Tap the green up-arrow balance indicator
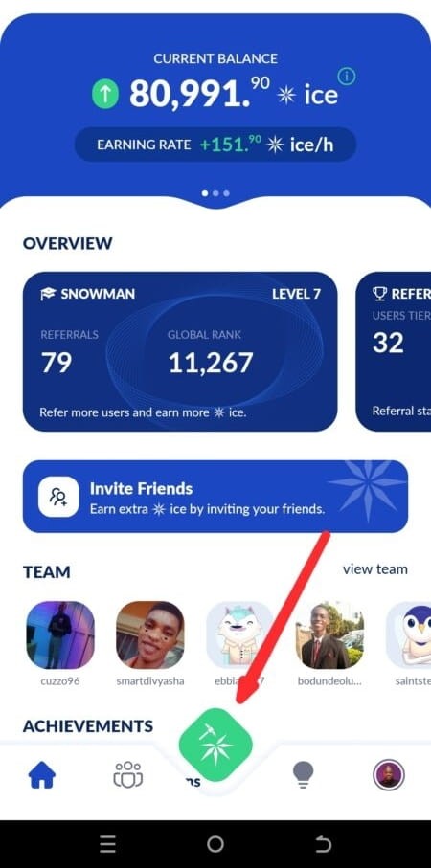The width and height of the screenshot is (431, 868). [x=105, y=95]
